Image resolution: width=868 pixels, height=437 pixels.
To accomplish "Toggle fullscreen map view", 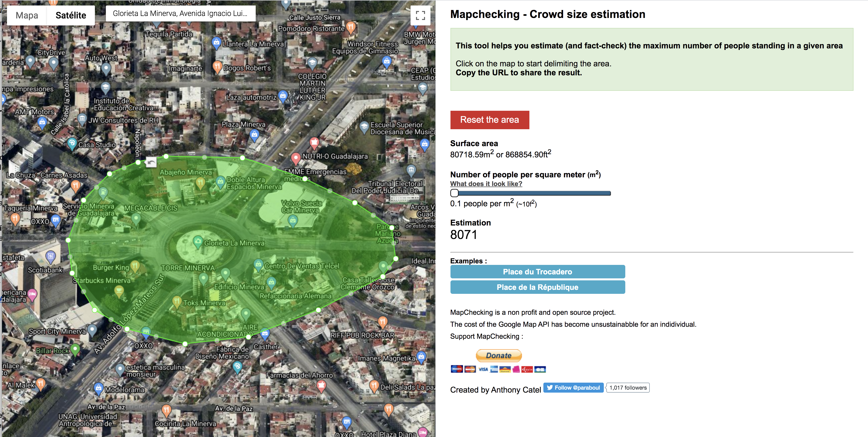I will pyautogui.click(x=420, y=15).
